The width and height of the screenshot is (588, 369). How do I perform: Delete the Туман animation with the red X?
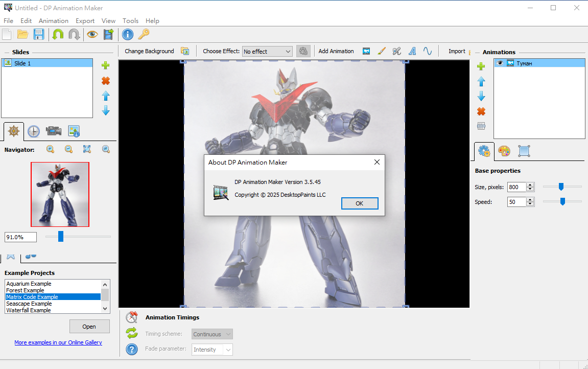[481, 111]
